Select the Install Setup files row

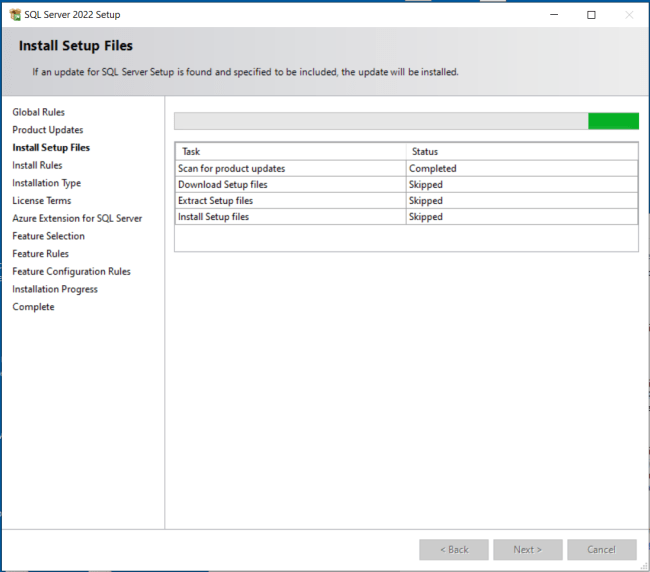coord(406,217)
